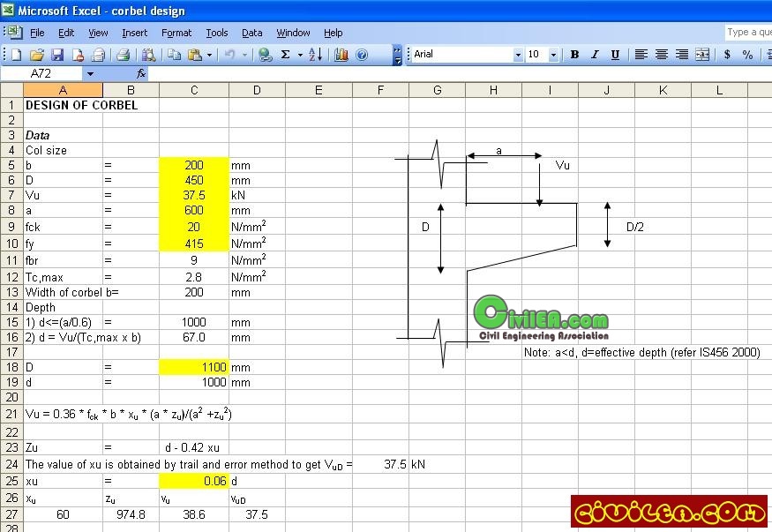
Task: Apply Currency style with the dollar icon
Action: pos(727,55)
